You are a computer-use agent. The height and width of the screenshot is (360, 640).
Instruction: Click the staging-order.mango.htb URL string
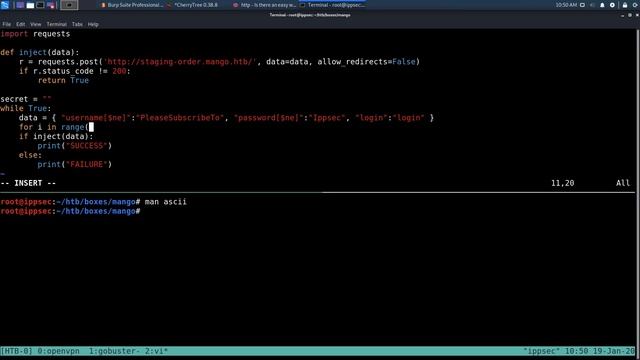[x=180, y=62]
